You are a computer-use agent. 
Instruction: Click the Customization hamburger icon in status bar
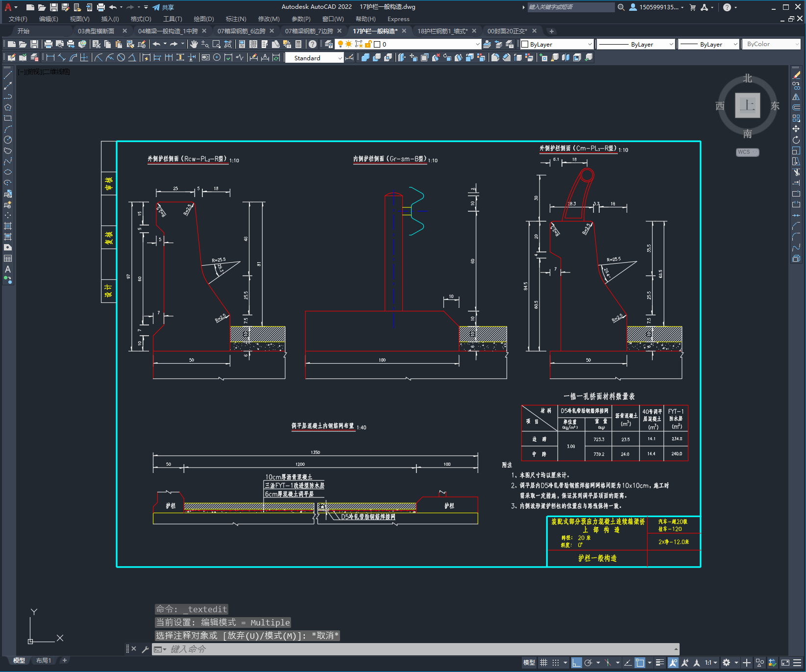(798, 663)
